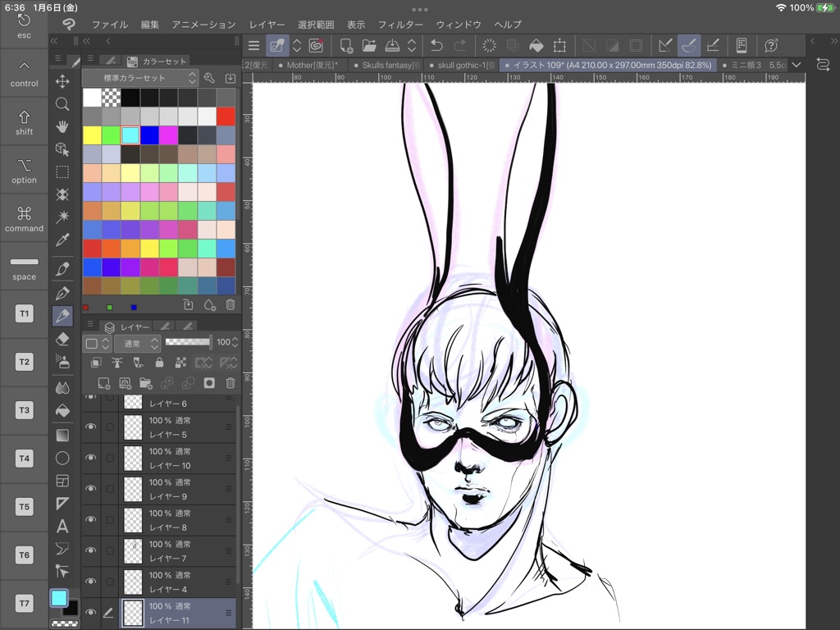Click the layer opacity slider bar
This screenshot has width=840, height=630.
(188, 342)
